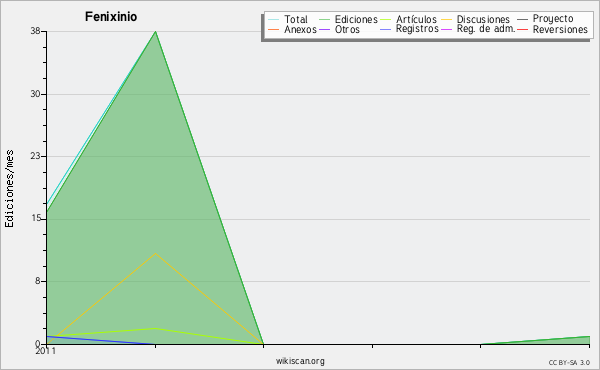Click the y-axis label 15
This screenshot has width=600, height=370.
pyautogui.click(x=36, y=218)
